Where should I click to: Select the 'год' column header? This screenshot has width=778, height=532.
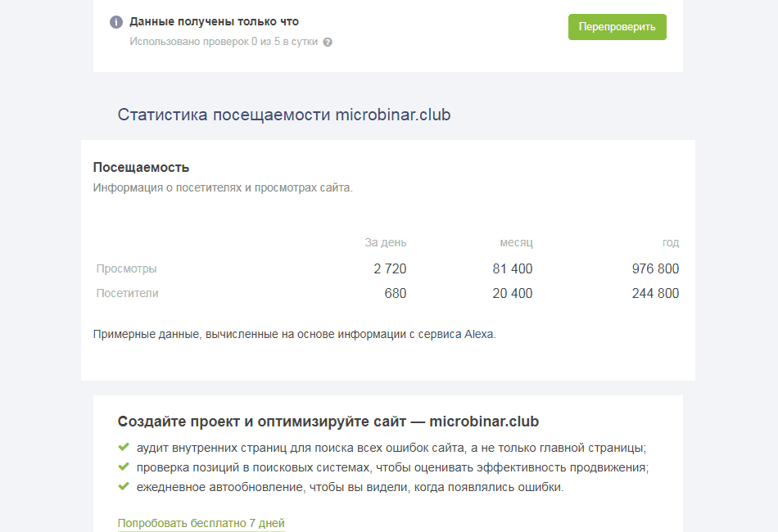(x=670, y=242)
